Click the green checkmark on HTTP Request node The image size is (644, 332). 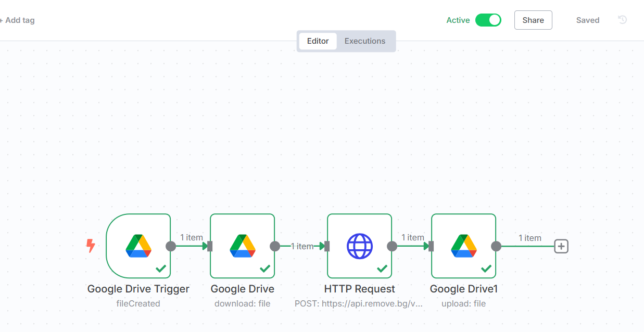382,269
